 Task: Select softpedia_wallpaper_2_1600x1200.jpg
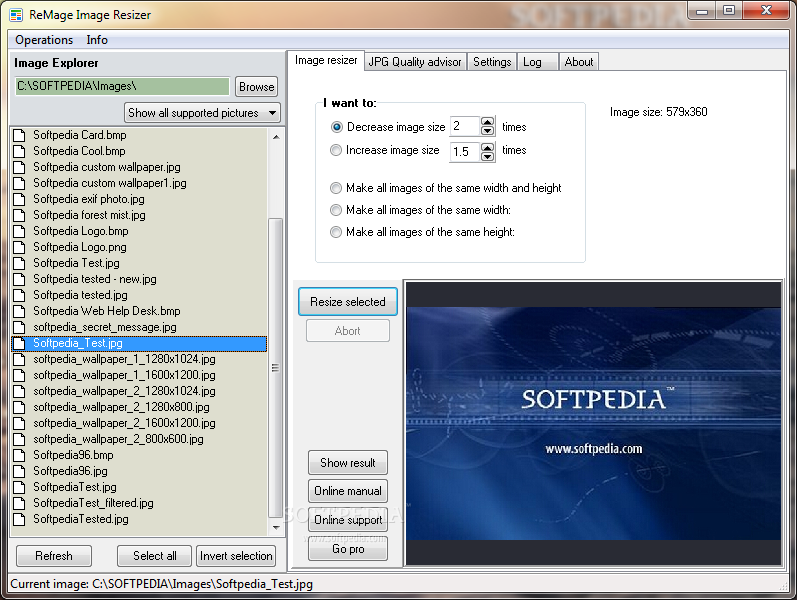[x=139, y=424]
